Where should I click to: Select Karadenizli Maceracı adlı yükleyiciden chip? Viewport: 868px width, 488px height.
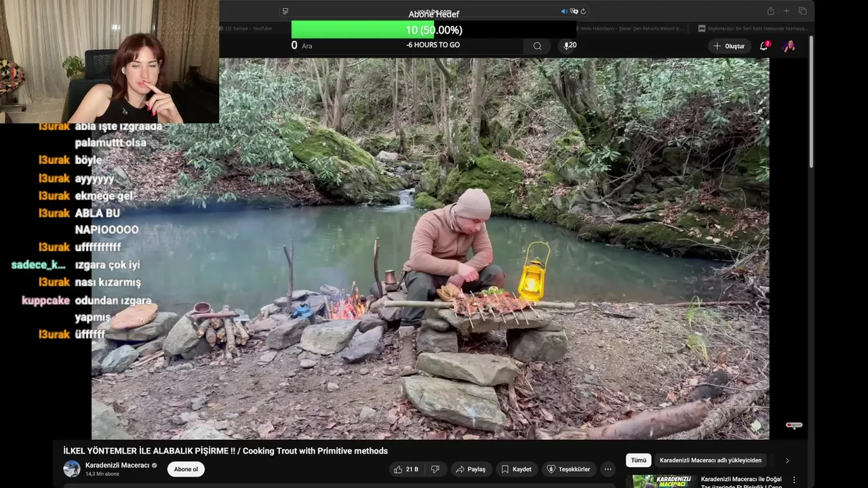coord(711,460)
